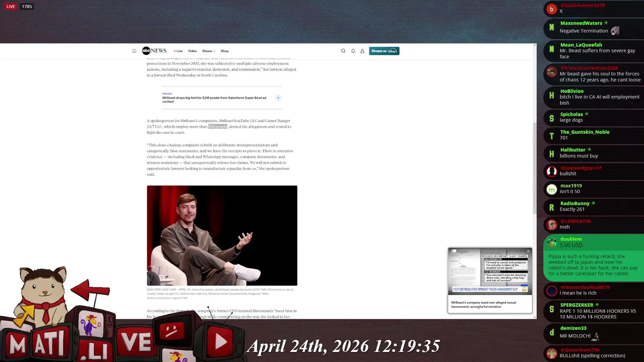Image resolution: width=644 pixels, height=362 pixels.
Task: Click the leonardoulloa chat avatar
Action: coord(552,291)
